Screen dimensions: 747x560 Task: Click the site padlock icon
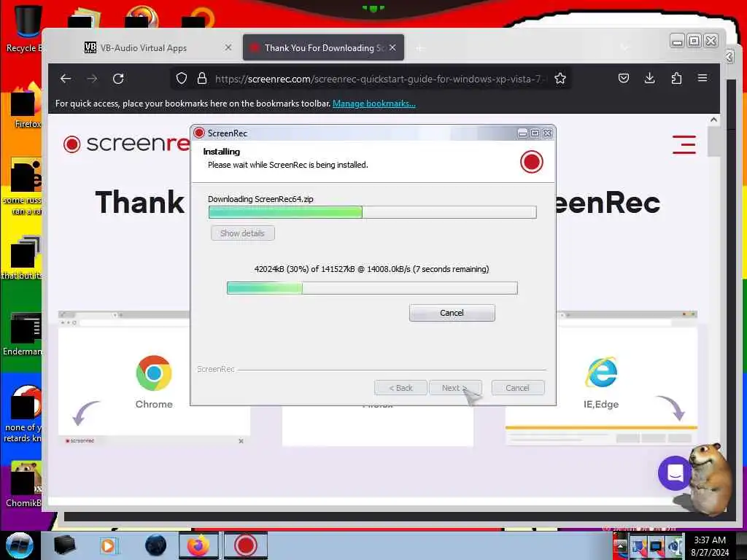pyautogui.click(x=202, y=79)
